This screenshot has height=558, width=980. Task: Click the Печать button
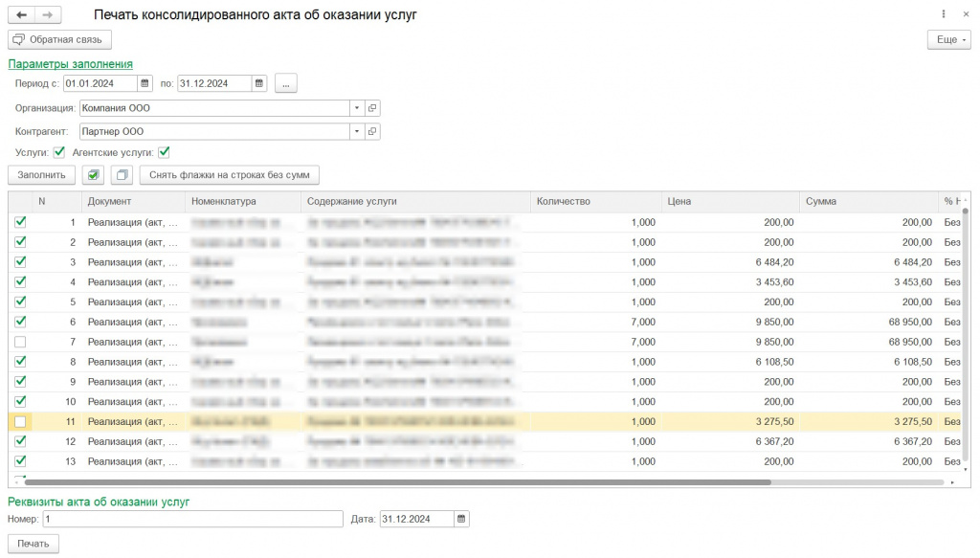[33, 544]
